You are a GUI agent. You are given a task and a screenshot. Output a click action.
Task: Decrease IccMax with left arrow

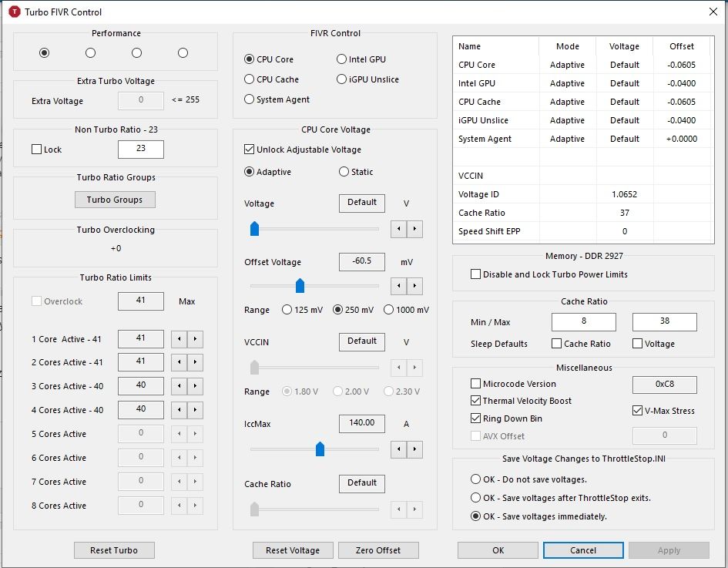[x=399, y=449]
